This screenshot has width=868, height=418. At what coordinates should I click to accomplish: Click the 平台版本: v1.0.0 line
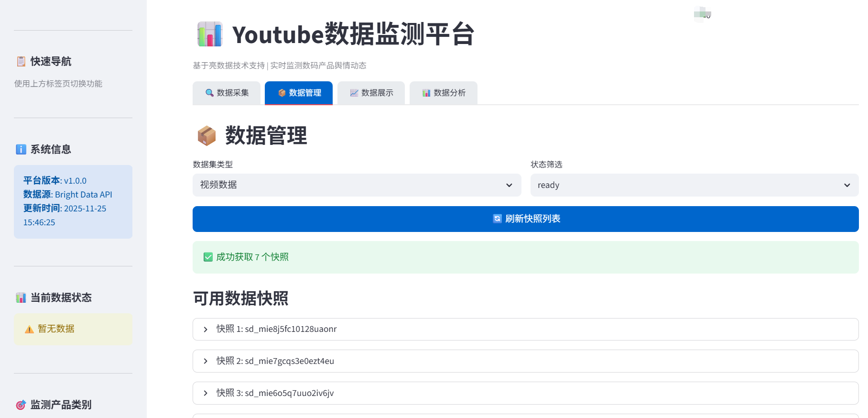pos(55,180)
